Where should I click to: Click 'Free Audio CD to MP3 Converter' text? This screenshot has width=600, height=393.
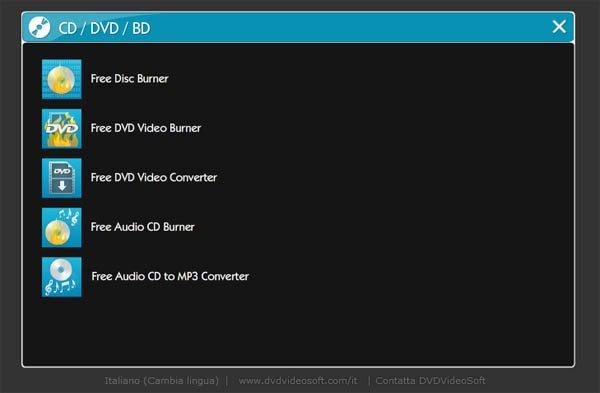[170, 276]
